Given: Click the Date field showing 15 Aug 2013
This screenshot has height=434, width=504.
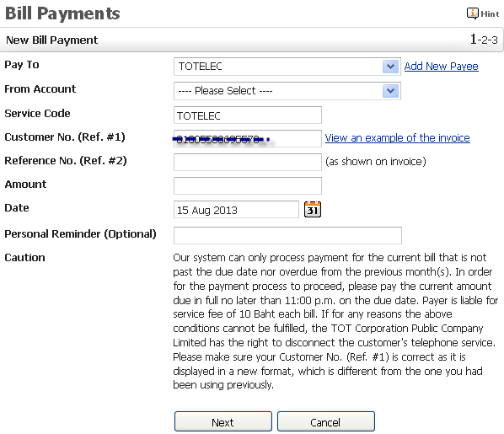Looking at the screenshot, I should point(236,210).
